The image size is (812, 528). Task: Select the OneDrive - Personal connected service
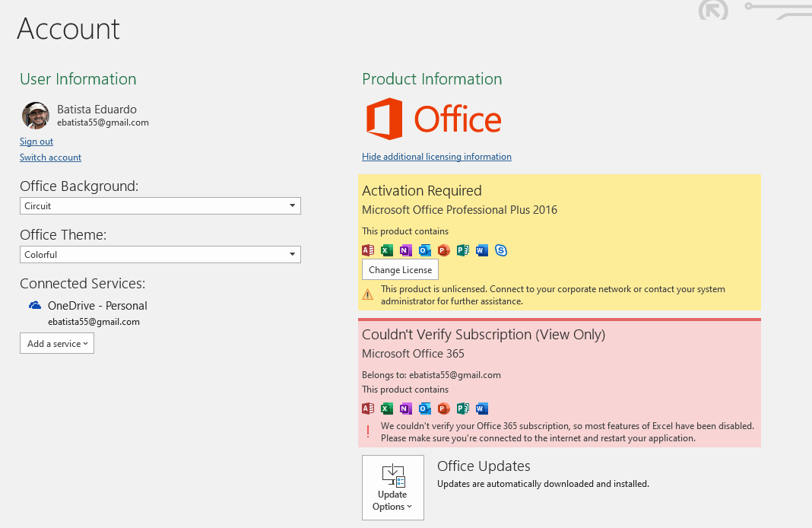coord(97,306)
